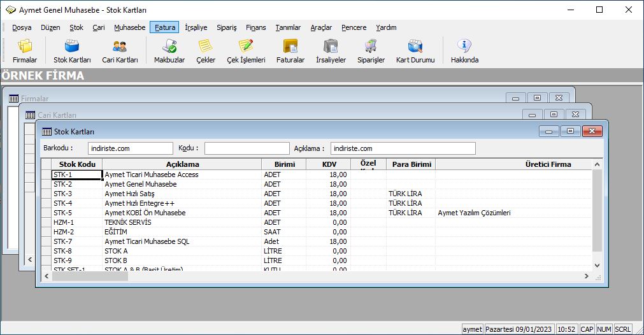
Task: Click the Üretici Firma column header
Action: (514, 164)
